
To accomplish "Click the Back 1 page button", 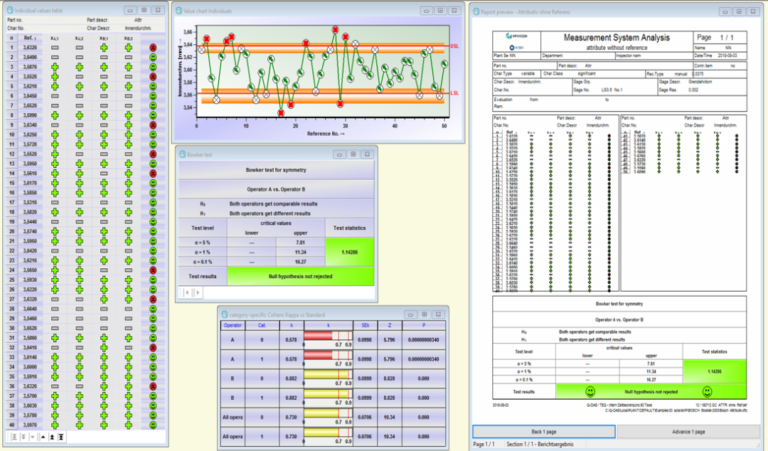I will pyautogui.click(x=544, y=431).
